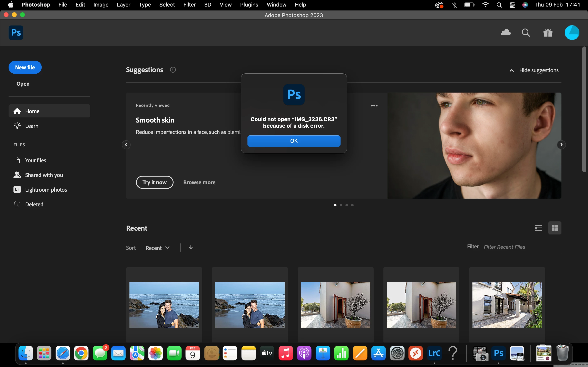Click the Suggestions info icon
Screen dimensions: 588x367
[x=173, y=70]
